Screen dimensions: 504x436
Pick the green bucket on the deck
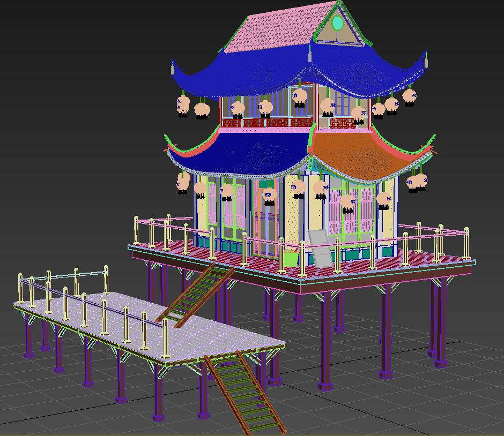point(291,259)
